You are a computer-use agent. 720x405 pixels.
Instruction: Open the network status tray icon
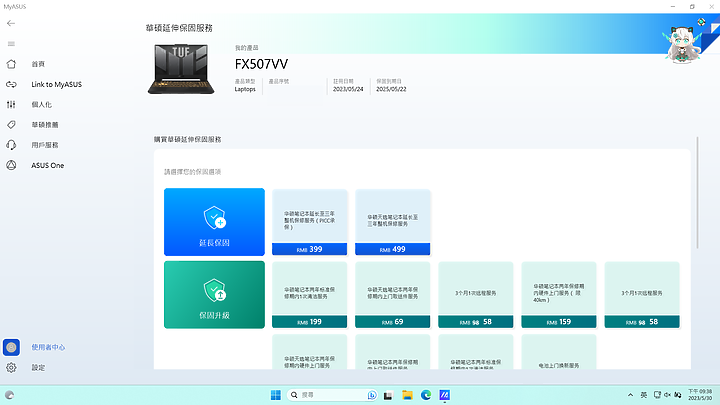(x=657, y=395)
